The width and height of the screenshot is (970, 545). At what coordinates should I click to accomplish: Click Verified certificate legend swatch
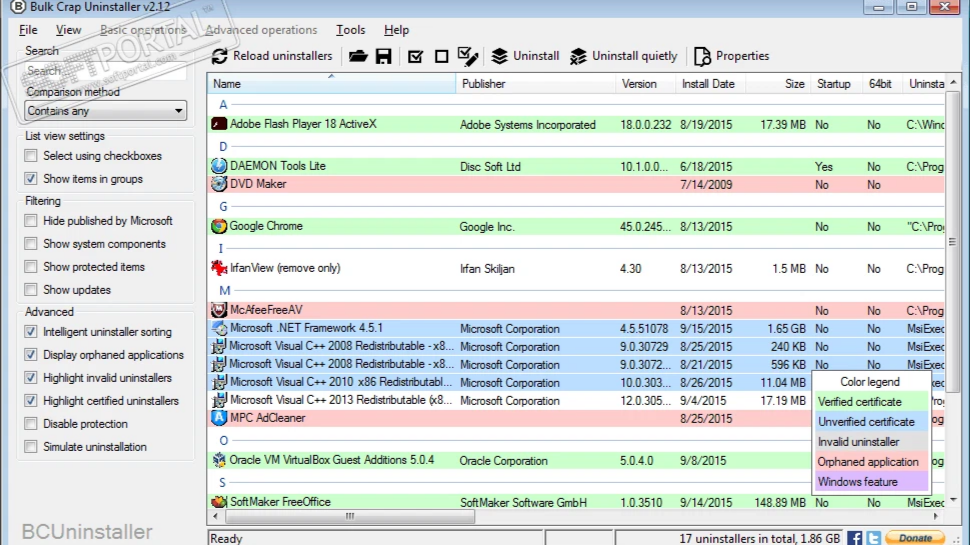(872, 402)
